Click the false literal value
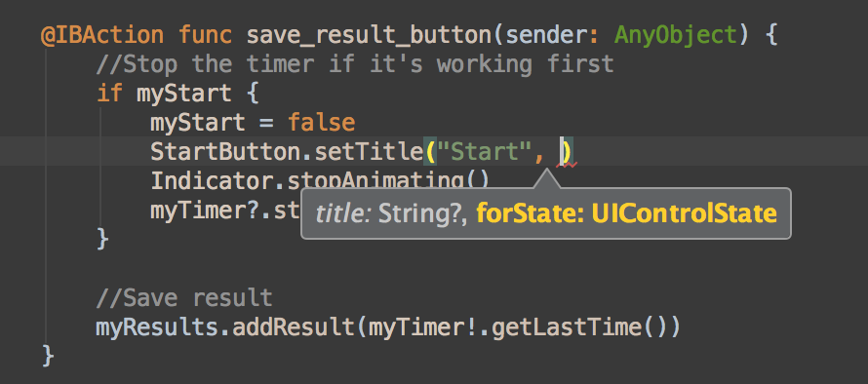The image size is (868, 384). coord(322,123)
